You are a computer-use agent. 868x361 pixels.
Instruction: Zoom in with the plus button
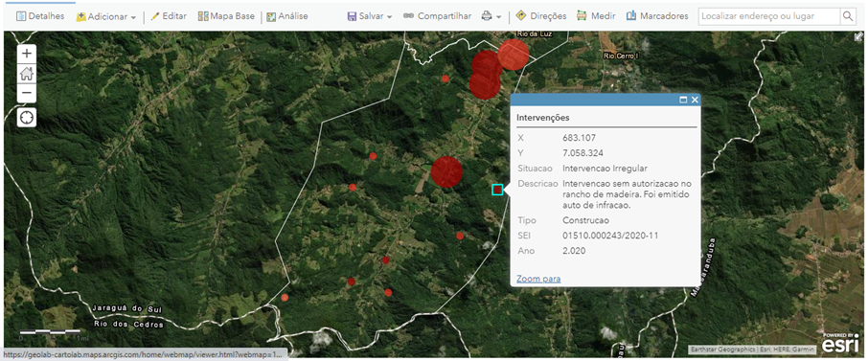coord(27,54)
